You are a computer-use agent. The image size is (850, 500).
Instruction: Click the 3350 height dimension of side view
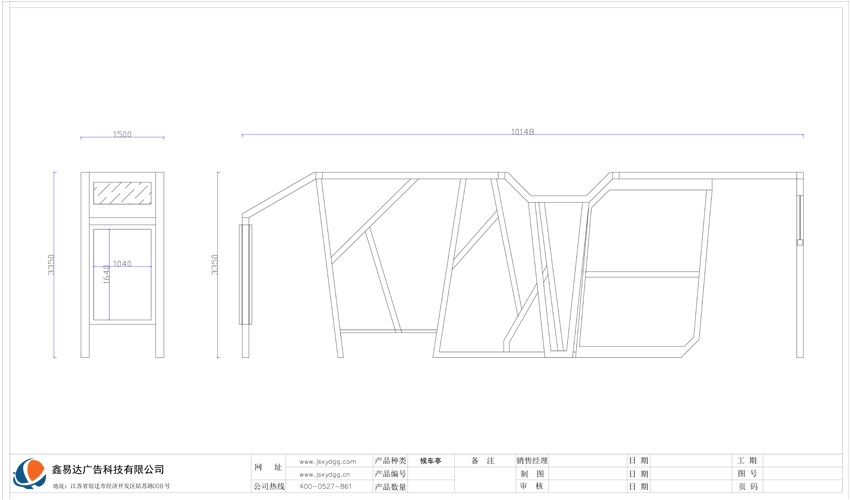click(x=51, y=265)
